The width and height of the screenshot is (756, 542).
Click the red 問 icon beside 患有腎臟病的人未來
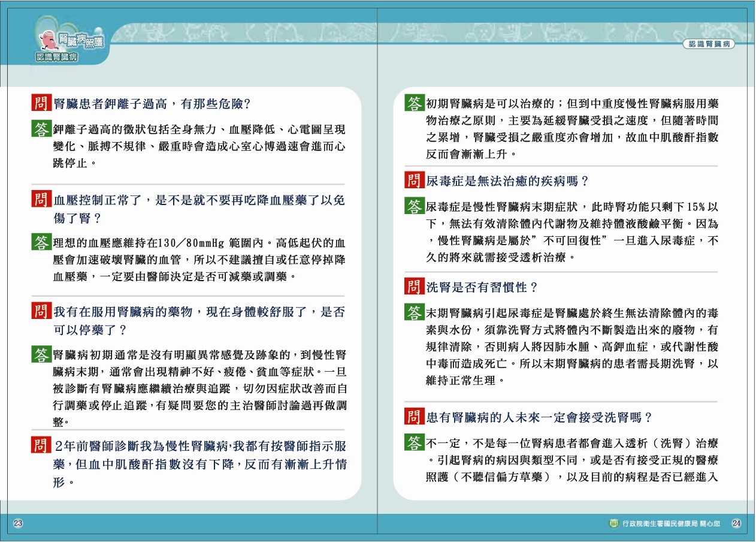coord(415,417)
